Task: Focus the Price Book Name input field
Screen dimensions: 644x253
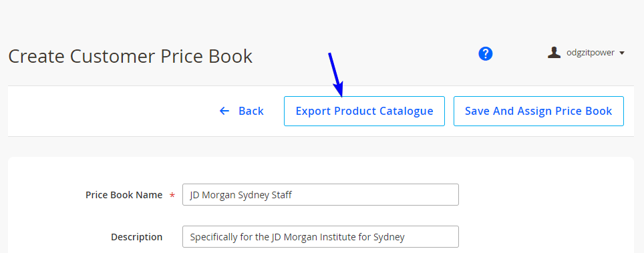Action: click(321, 195)
